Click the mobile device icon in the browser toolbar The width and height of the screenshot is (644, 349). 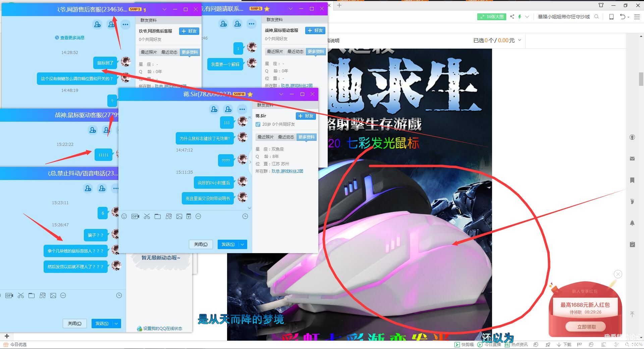point(611,16)
